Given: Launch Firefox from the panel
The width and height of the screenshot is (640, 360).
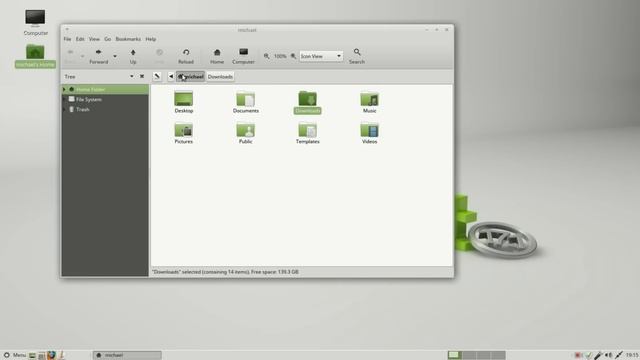Looking at the screenshot, I should tap(51, 355).
